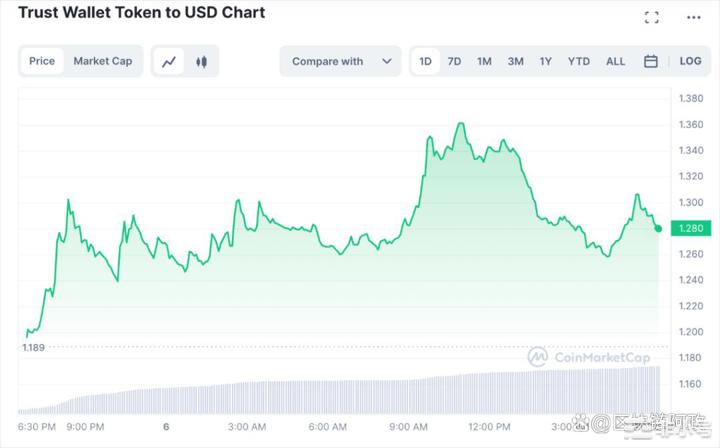Viewport: 720px width, 448px height.
Task: Show the 1M time range
Action: click(484, 61)
